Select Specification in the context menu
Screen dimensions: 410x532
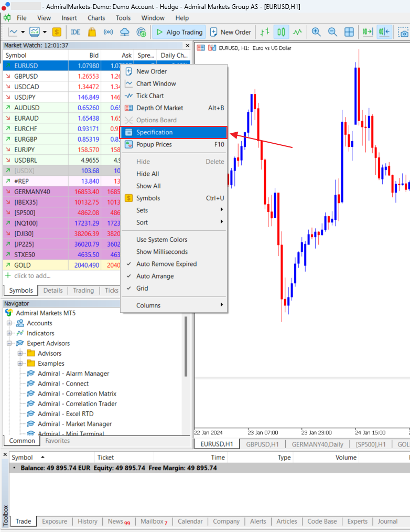click(174, 132)
